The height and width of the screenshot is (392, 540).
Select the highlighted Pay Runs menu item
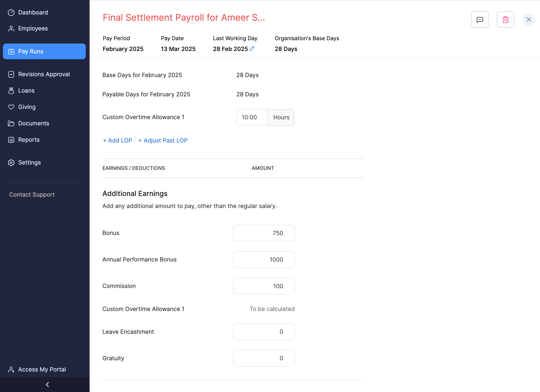click(31, 51)
